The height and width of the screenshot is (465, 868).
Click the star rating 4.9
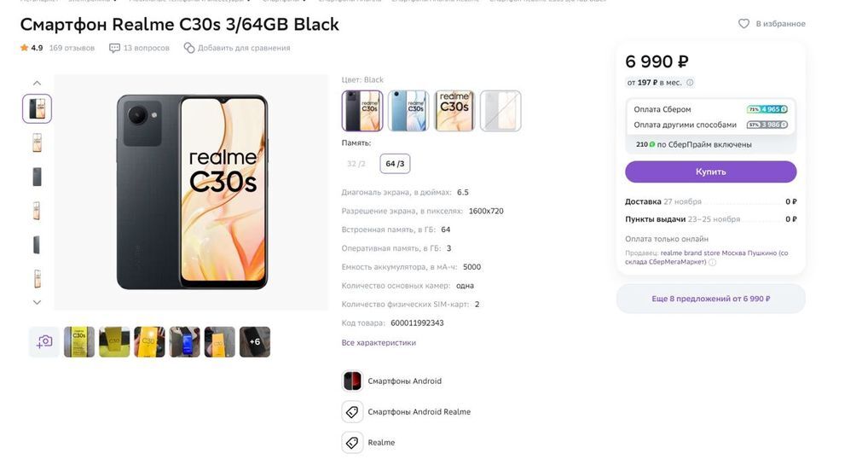(x=31, y=48)
